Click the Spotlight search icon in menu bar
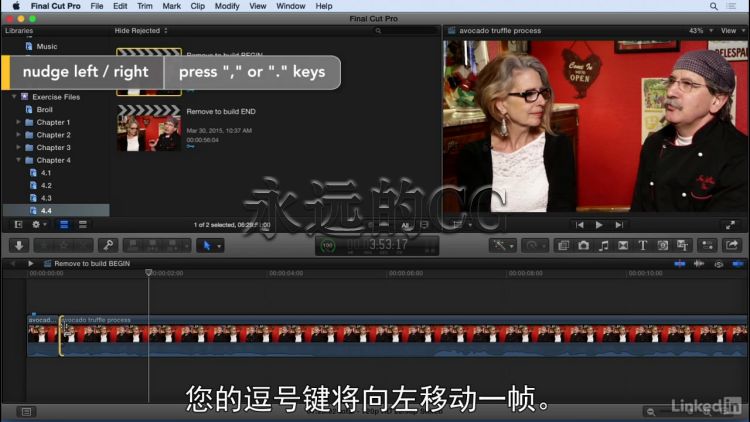 click(714, 6)
